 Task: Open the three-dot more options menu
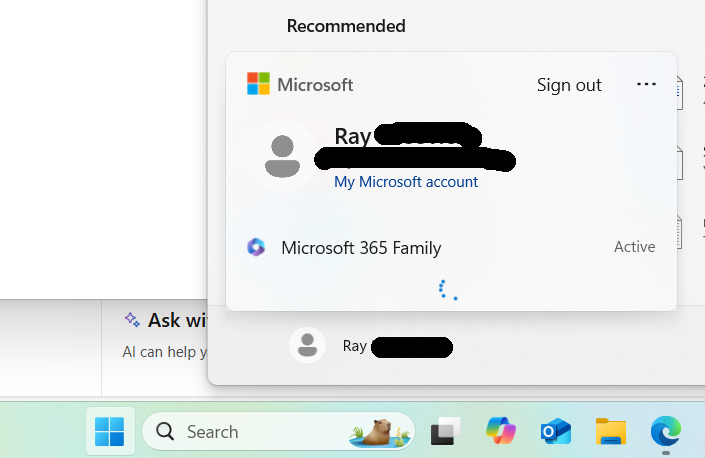point(646,84)
